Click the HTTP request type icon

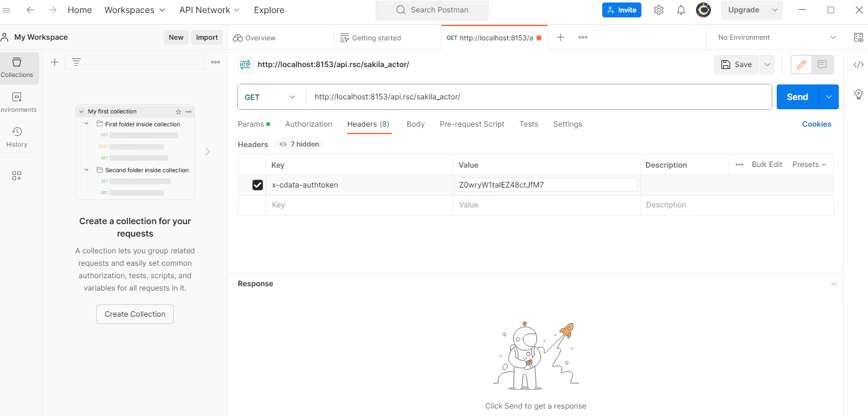(245, 65)
